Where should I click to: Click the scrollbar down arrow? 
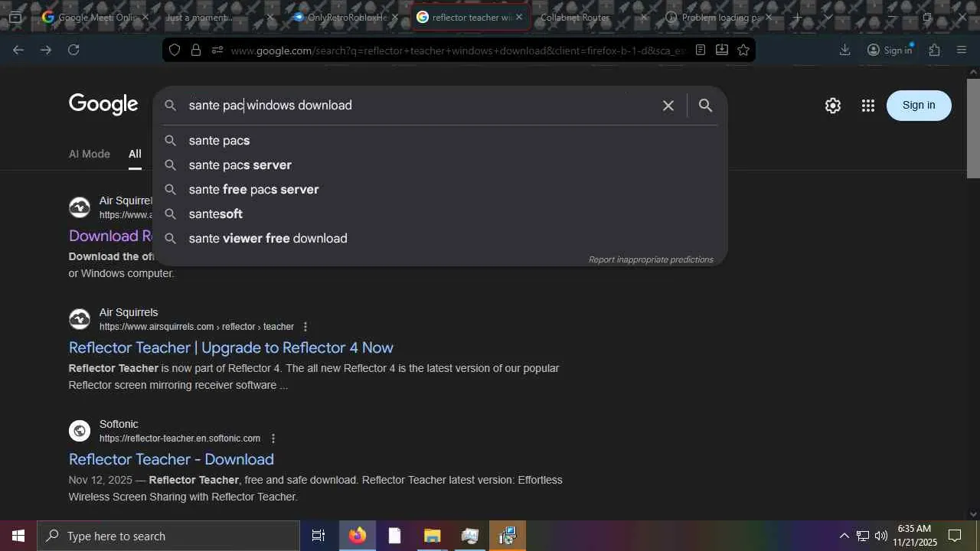coord(973,514)
